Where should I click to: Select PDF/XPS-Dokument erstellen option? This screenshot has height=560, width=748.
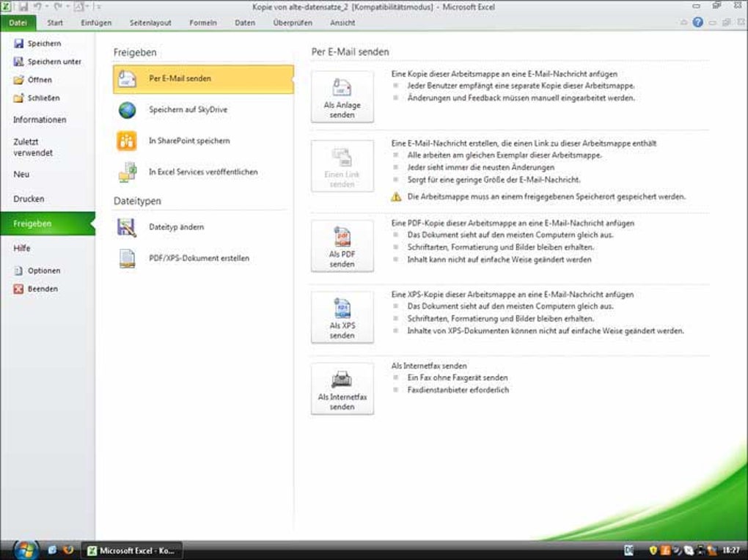tap(203, 258)
